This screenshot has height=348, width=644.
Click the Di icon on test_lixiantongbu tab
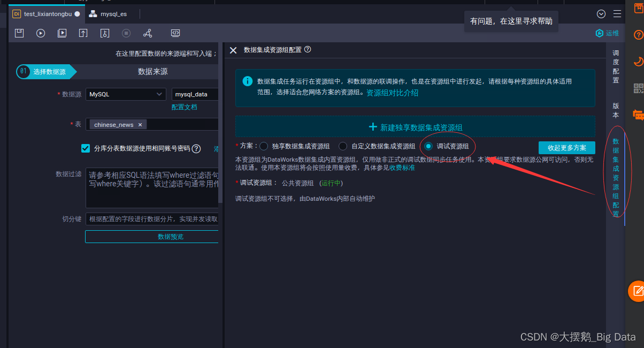point(16,14)
